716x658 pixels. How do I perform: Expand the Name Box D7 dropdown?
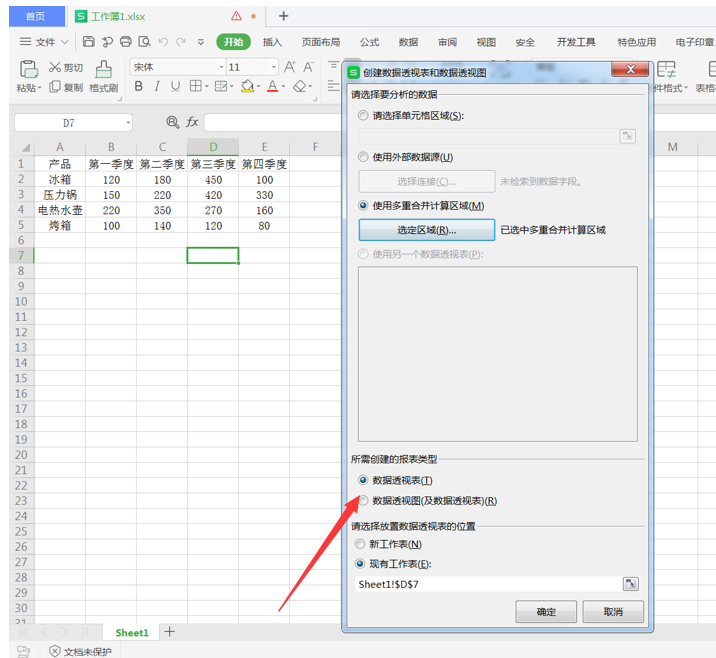tap(128, 122)
